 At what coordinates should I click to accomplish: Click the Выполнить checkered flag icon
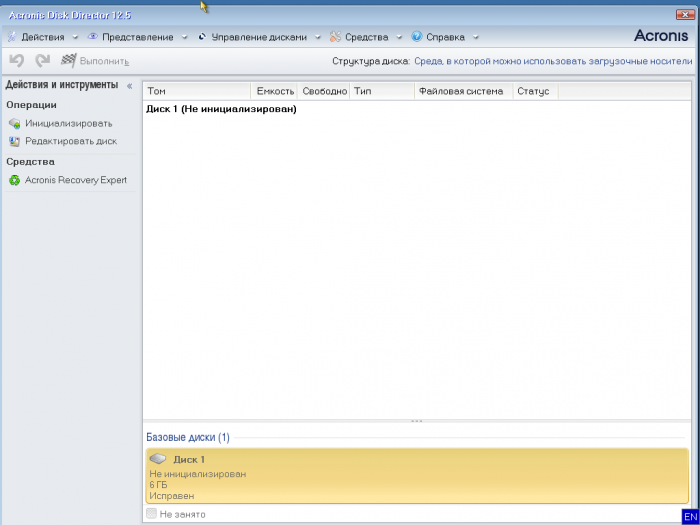pyautogui.click(x=68, y=61)
